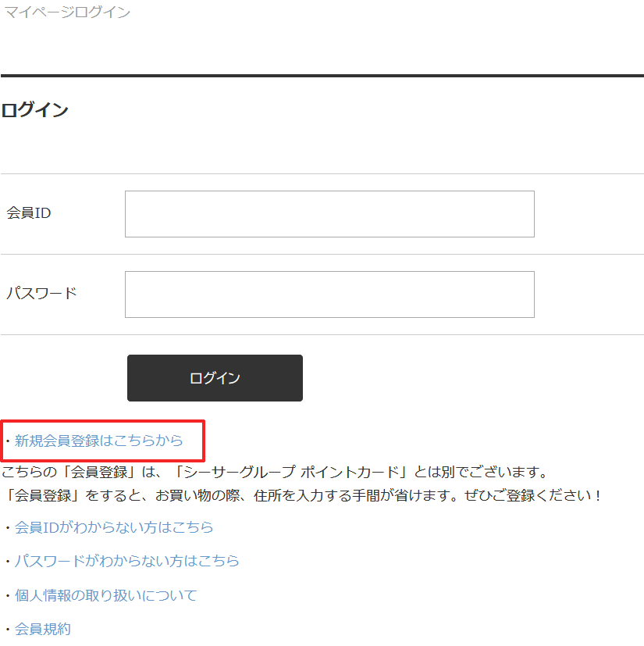Screen dimensions: 644x646
Task: Click the bullet before 会員規約 link
Action: tap(7, 630)
